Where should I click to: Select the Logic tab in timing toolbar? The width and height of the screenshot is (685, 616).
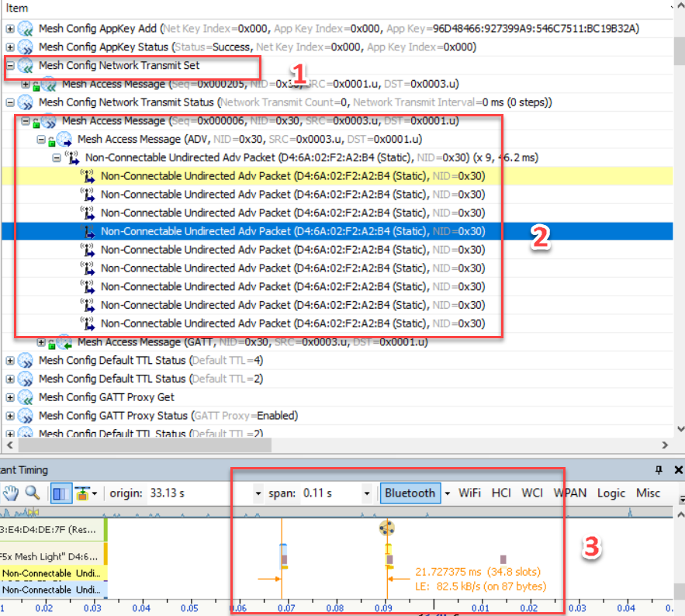(x=611, y=493)
